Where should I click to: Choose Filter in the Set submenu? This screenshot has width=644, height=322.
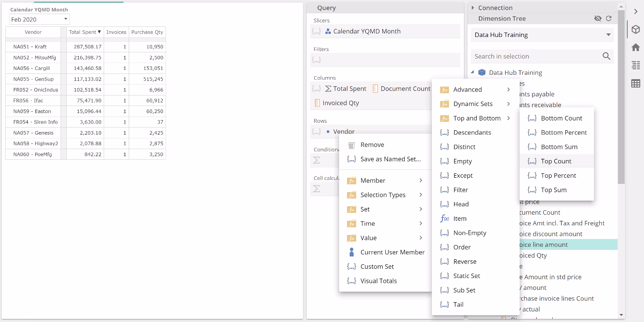point(460,190)
